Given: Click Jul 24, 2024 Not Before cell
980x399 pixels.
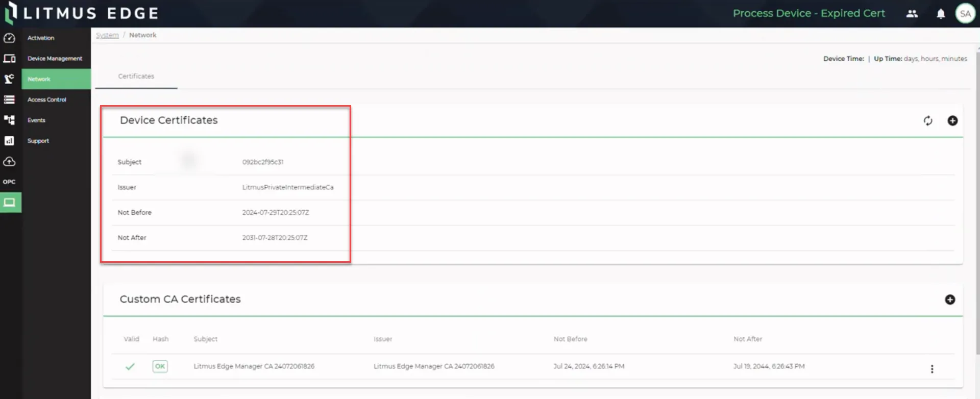Looking at the screenshot, I should [x=589, y=366].
